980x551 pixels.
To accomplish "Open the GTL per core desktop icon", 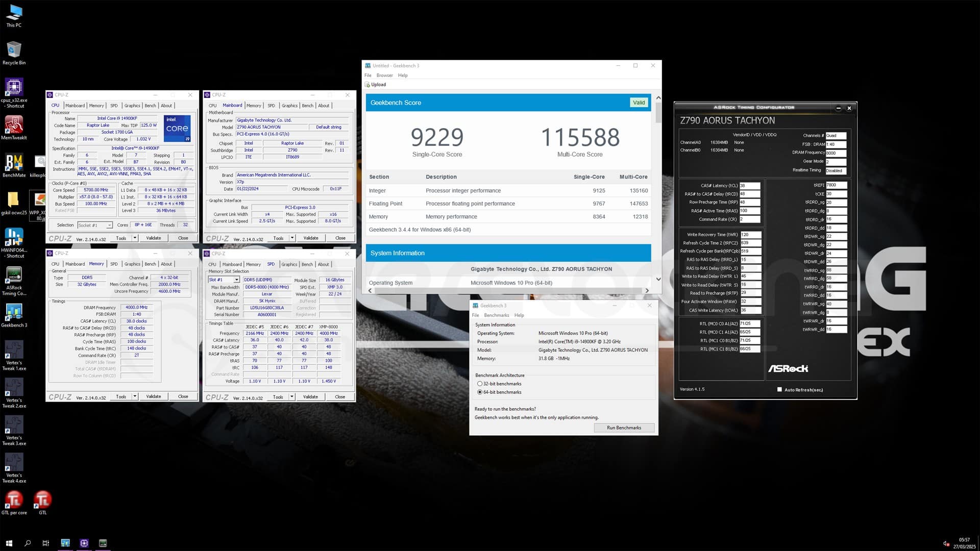I will pos(14,503).
